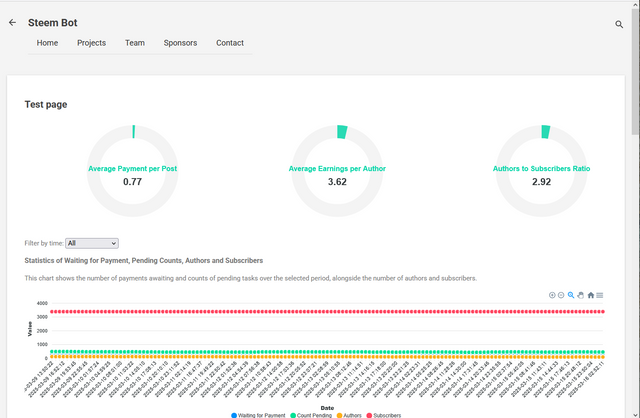Go to the Home nav tab
The height and width of the screenshot is (418, 640).
[x=47, y=43]
